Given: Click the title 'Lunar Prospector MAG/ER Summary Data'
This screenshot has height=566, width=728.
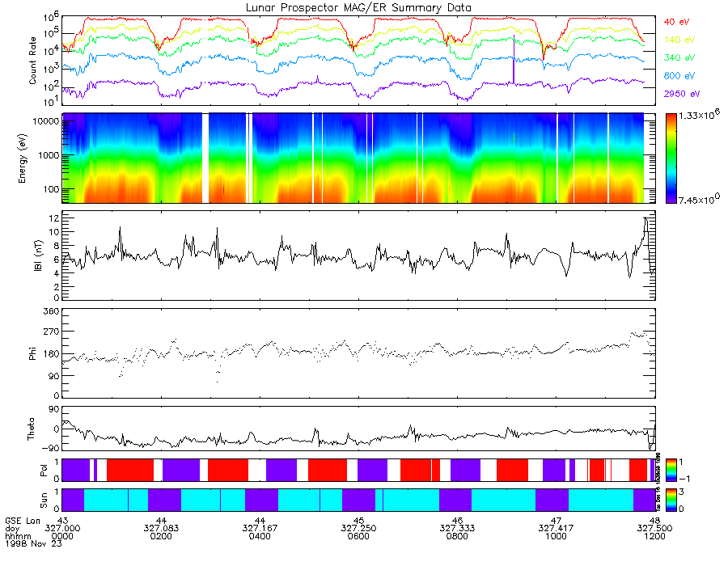Looking at the screenshot, I should pos(358,8).
